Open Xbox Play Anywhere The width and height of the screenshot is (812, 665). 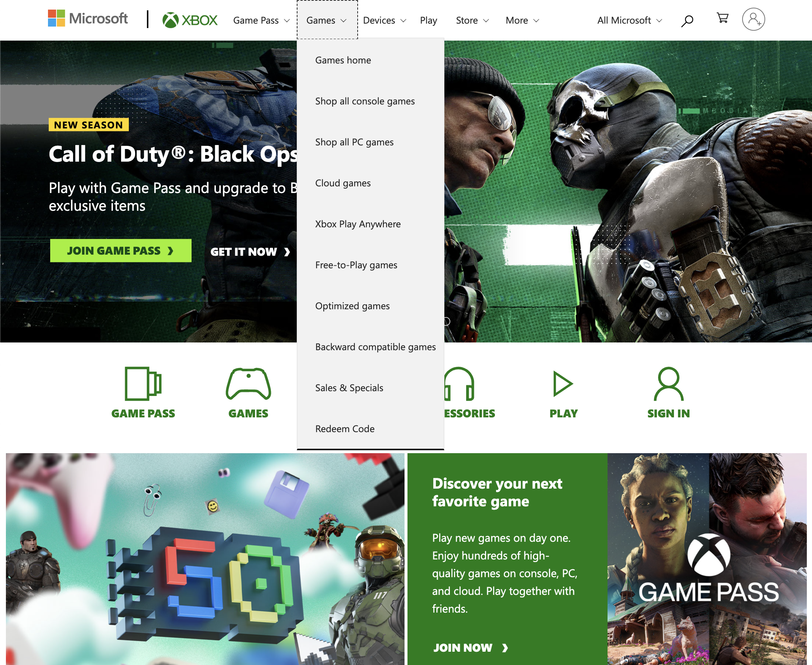tap(358, 224)
